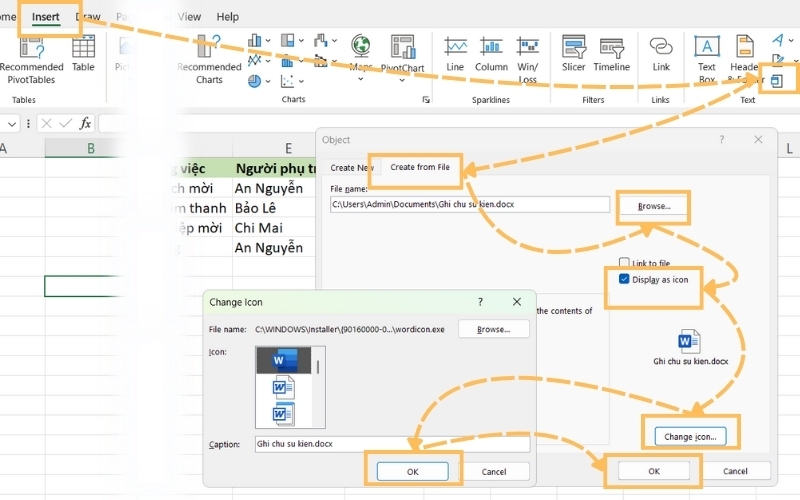Open the Charts group dialog launcher
The height and width of the screenshot is (500, 800).
click(426, 100)
